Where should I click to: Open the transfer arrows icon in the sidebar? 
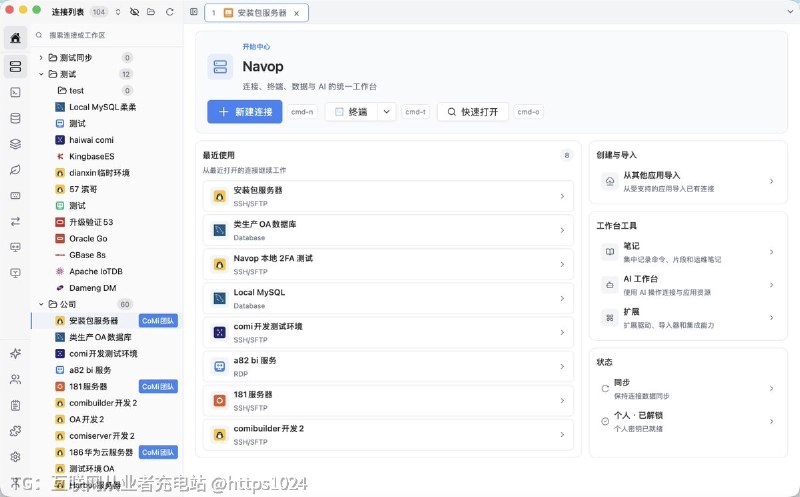click(x=15, y=221)
